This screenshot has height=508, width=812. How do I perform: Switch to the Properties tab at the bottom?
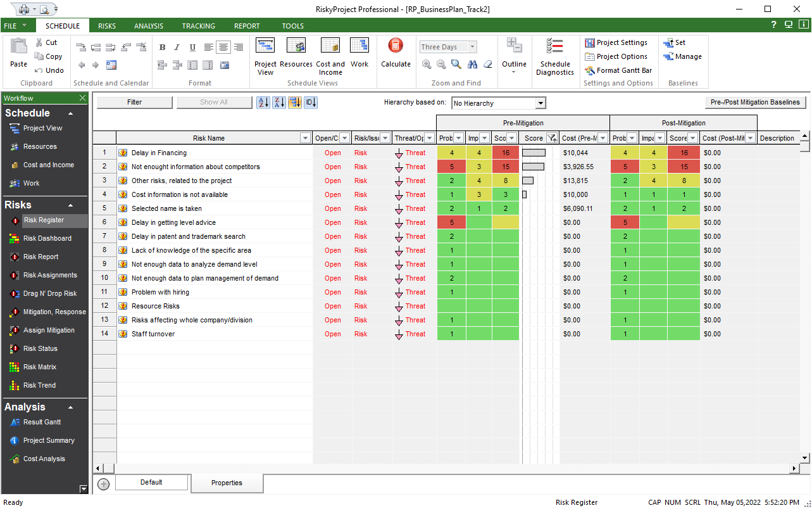click(x=227, y=483)
